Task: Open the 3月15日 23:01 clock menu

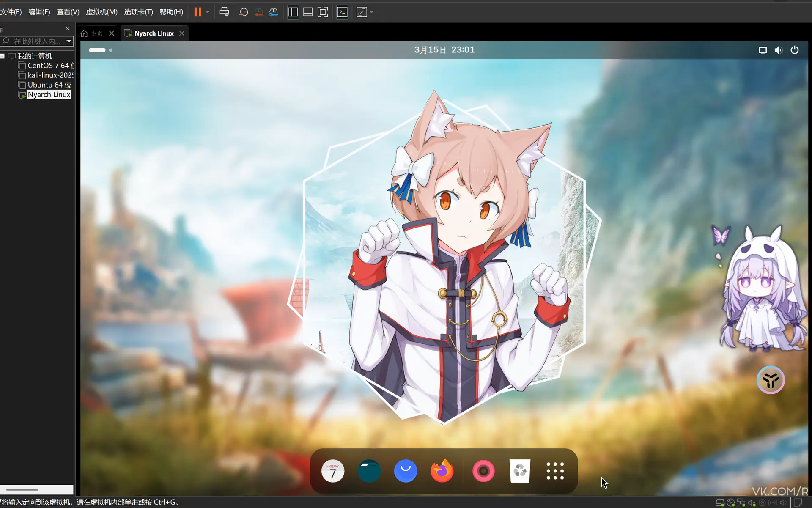Action: (x=444, y=50)
